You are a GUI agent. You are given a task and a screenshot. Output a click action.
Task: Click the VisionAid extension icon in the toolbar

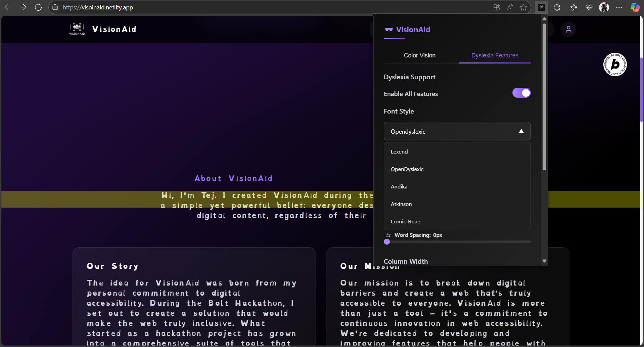point(541,7)
